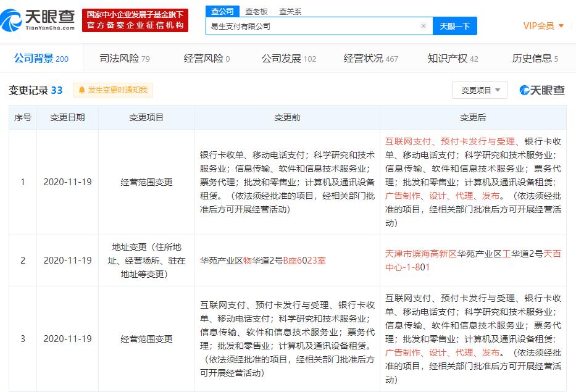
Task: Click the 序号 column header
Action: pos(23,117)
